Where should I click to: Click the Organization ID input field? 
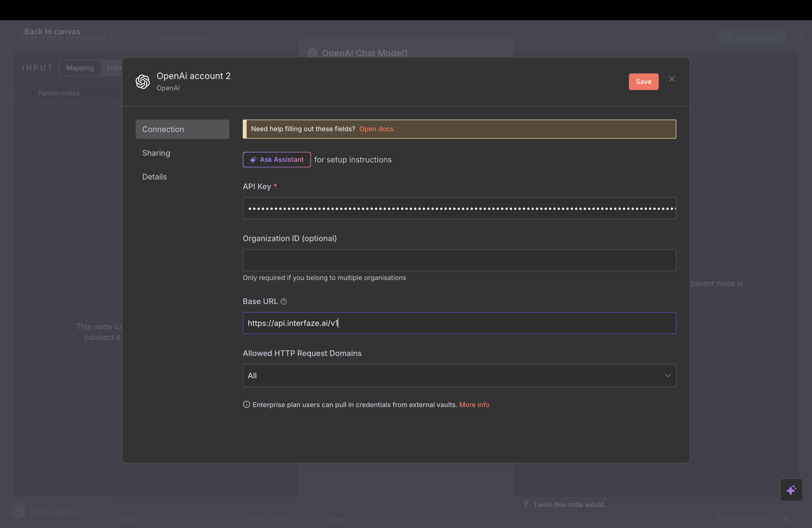click(459, 260)
